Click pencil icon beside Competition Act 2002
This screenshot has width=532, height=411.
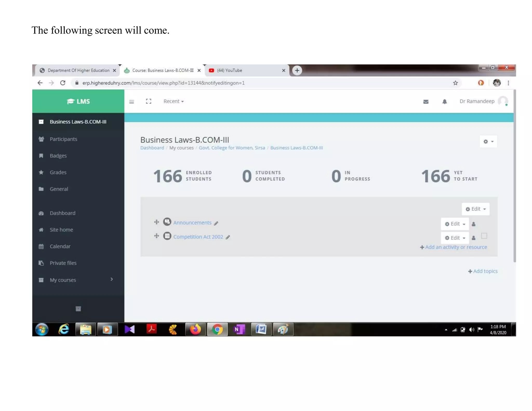[228, 237]
